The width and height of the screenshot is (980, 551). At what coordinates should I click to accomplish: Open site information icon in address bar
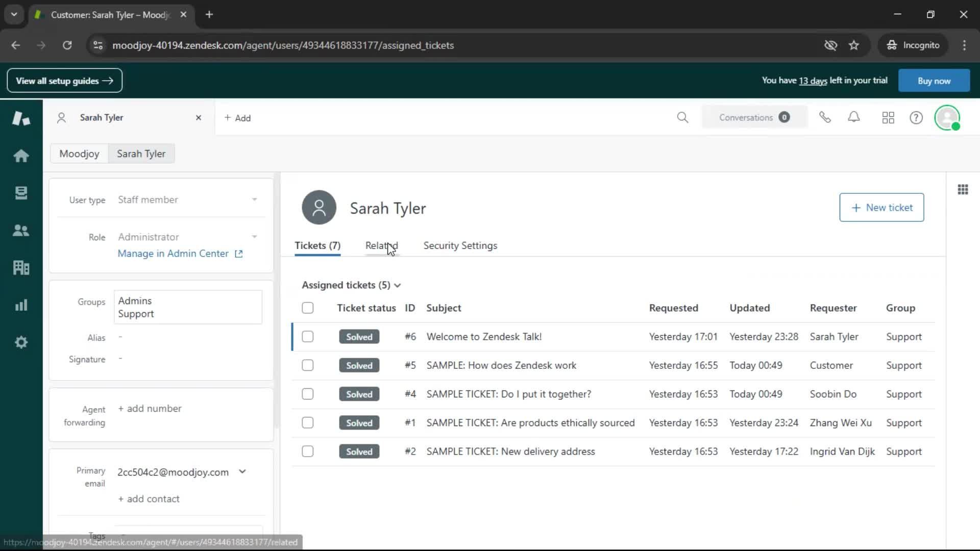[x=98, y=45]
